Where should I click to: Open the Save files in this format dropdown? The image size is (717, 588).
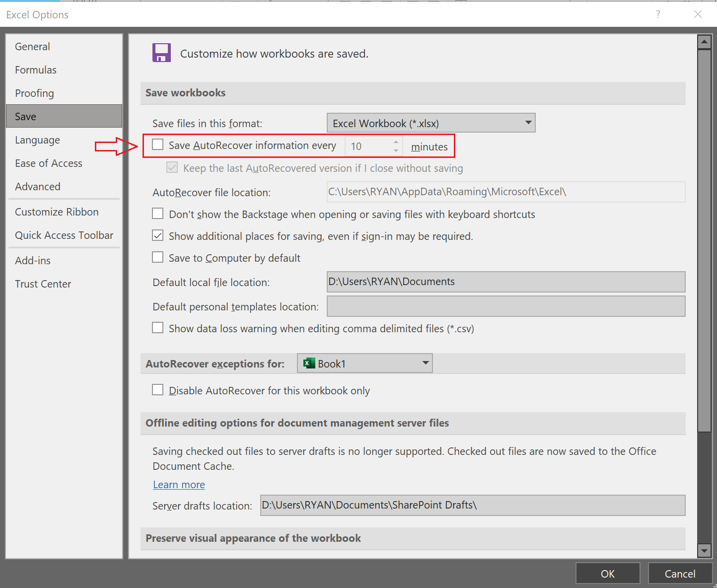(x=431, y=123)
